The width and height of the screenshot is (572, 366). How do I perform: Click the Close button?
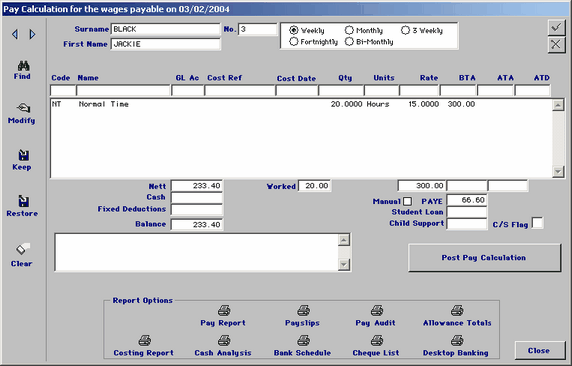point(539,350)
